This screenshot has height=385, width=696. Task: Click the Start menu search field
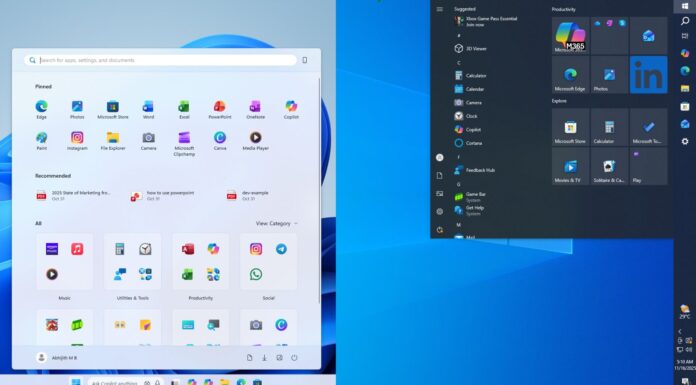pos(160,60)
